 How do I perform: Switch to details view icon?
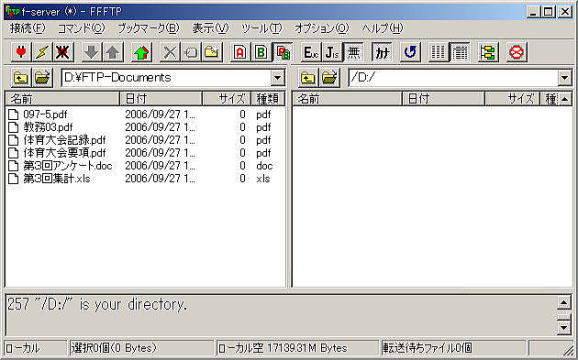[460, 52]
